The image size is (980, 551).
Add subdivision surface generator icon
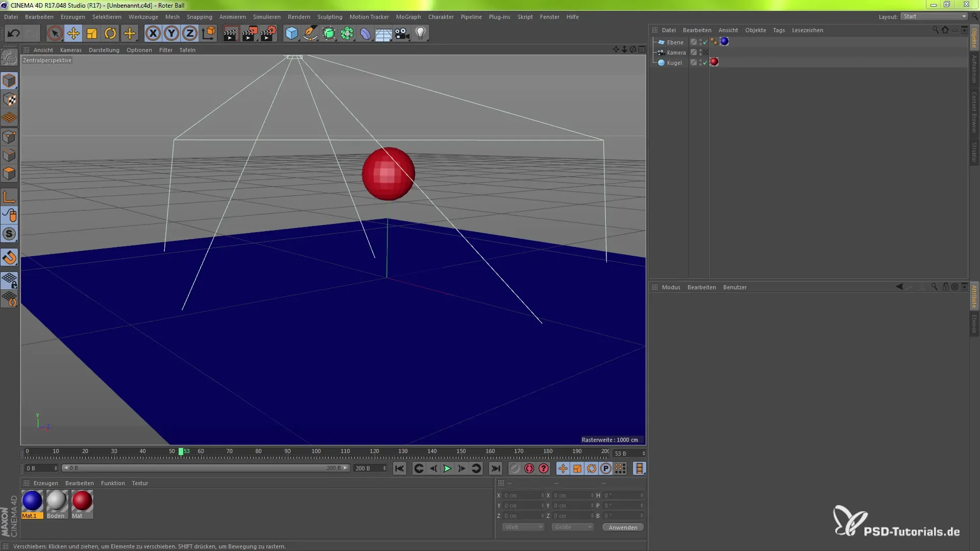(x=329, y=34)
